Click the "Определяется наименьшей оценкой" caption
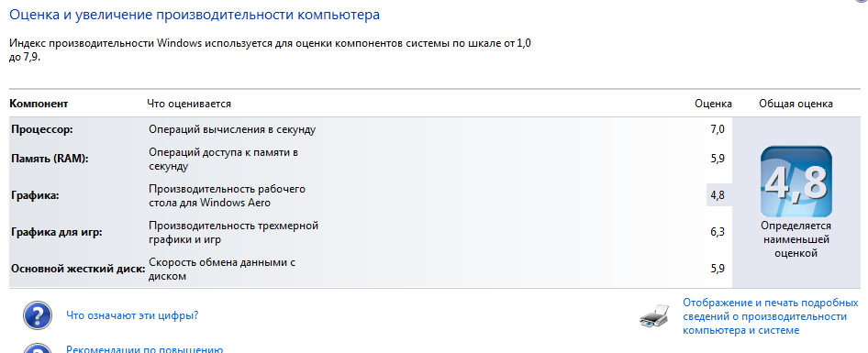This screenshot has width=868, height=353. click(796, 239)
